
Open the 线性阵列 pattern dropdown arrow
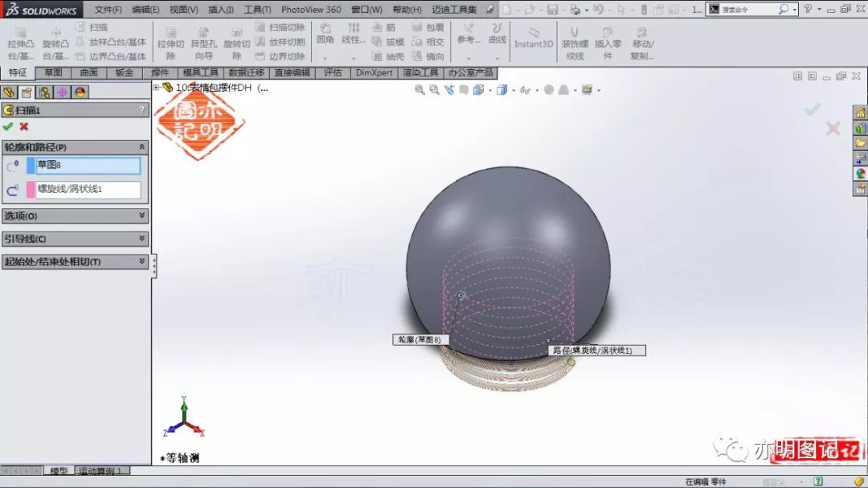pos(353,58)
